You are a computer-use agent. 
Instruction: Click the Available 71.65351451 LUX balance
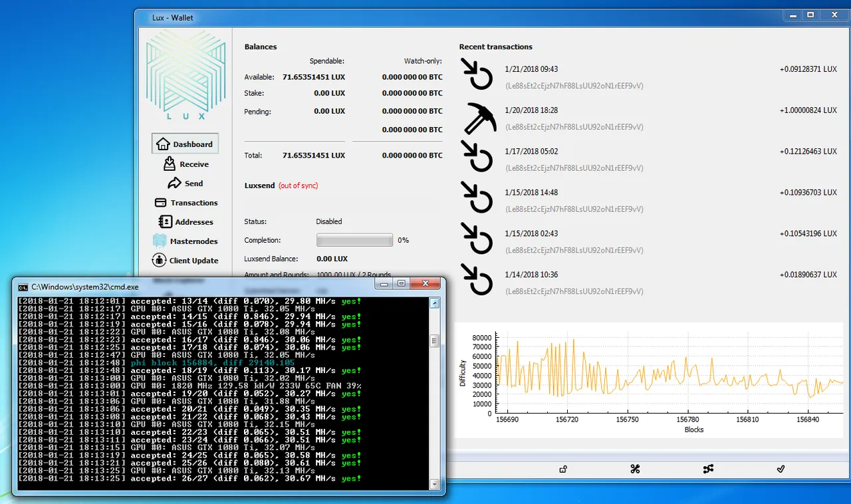[x=314, y=77]
